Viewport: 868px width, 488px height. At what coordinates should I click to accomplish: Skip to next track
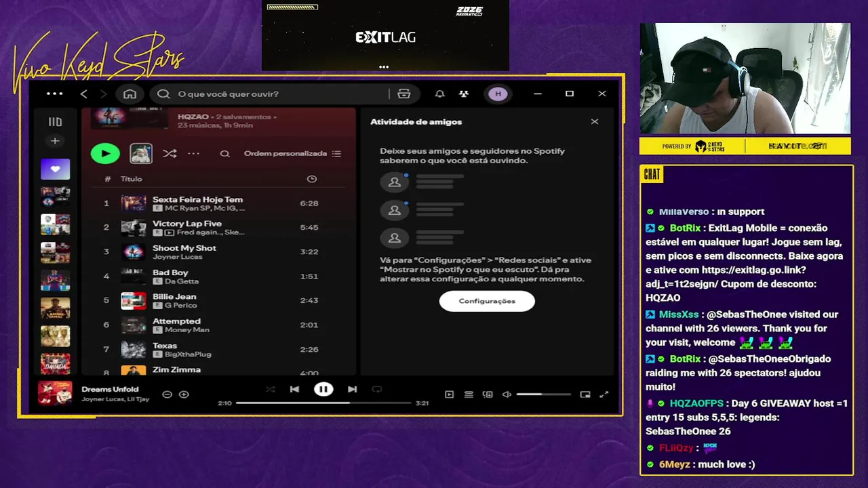pos(352,389)
